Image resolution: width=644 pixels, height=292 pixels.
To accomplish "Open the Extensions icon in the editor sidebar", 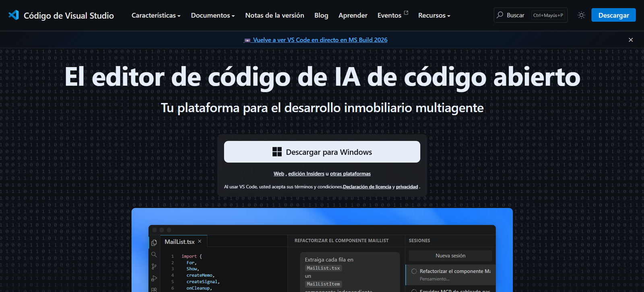I will coord(154,290).
